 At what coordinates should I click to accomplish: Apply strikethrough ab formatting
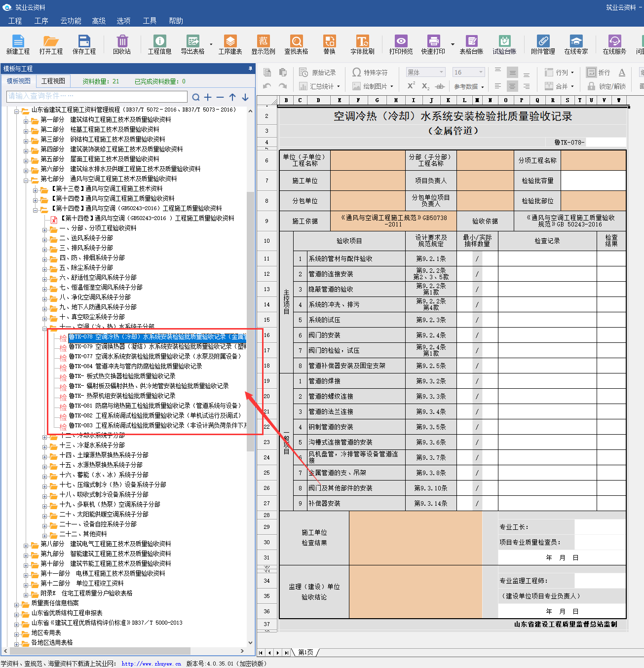coord(440,86)
